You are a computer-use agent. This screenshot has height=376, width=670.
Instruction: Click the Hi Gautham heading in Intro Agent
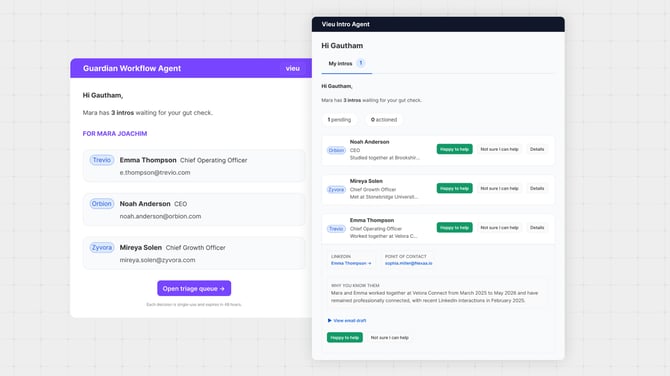(x=342, y=46)
